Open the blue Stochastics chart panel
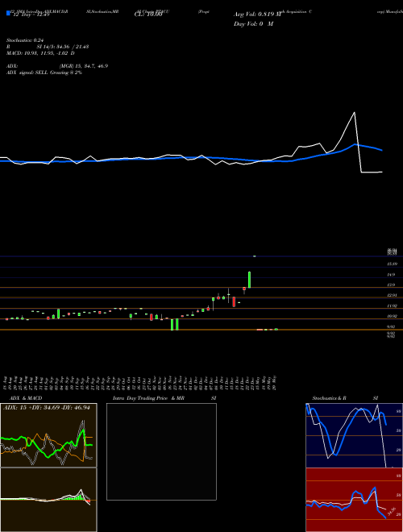 (x=355, y=435)
